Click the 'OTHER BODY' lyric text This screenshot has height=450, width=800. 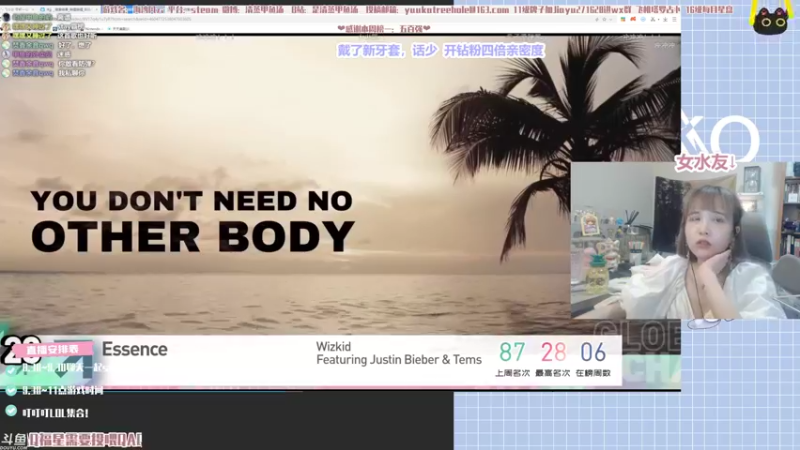click(x=193, y=237)
